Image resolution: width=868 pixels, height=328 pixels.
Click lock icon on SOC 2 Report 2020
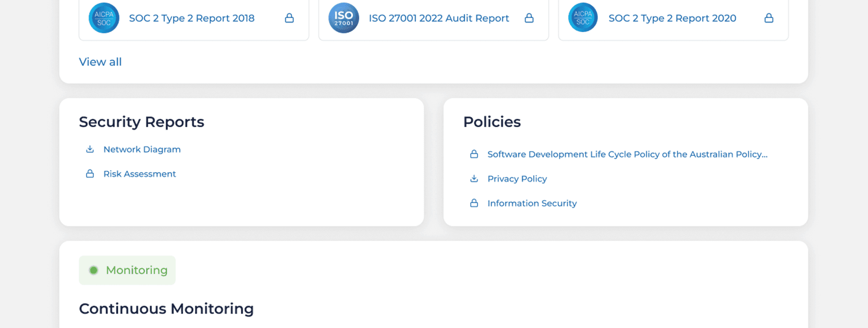tap(769, 18)
